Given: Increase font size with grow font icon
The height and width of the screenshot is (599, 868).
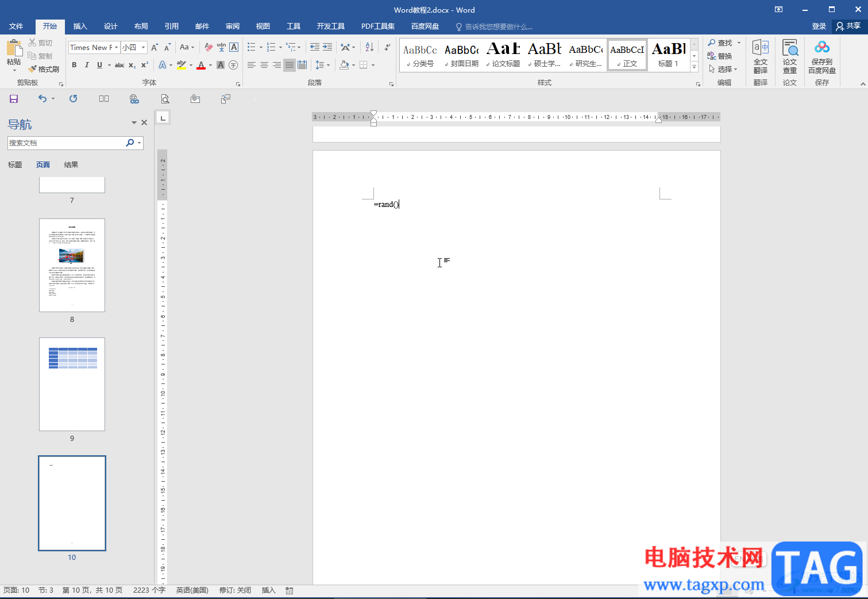Looking at the screenshot, I should [155, 47].
